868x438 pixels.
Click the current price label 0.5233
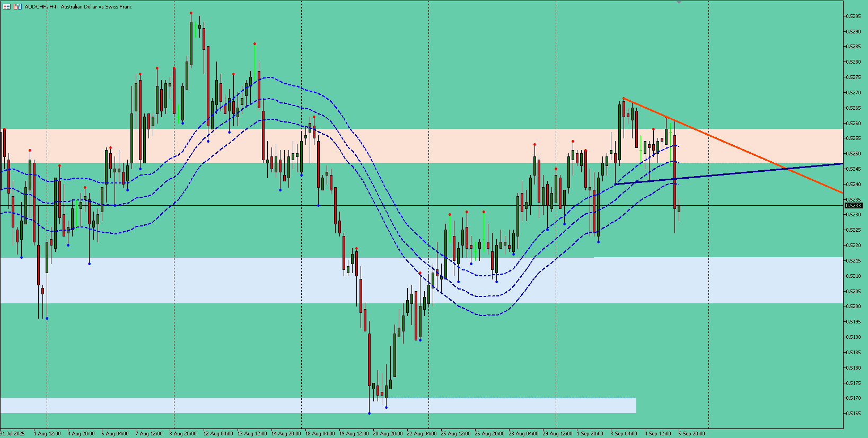tap(853, 205)
